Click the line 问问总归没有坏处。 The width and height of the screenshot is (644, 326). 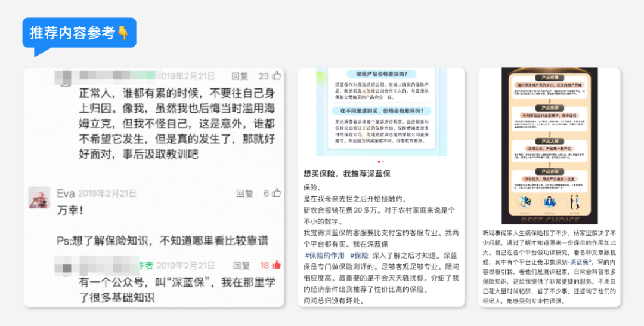coord(334,300)
